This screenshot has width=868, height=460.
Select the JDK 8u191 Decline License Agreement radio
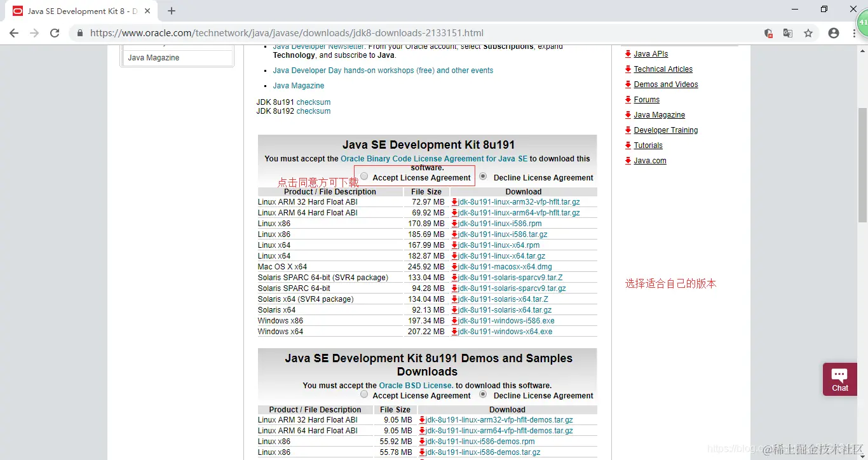pos(484,177)
